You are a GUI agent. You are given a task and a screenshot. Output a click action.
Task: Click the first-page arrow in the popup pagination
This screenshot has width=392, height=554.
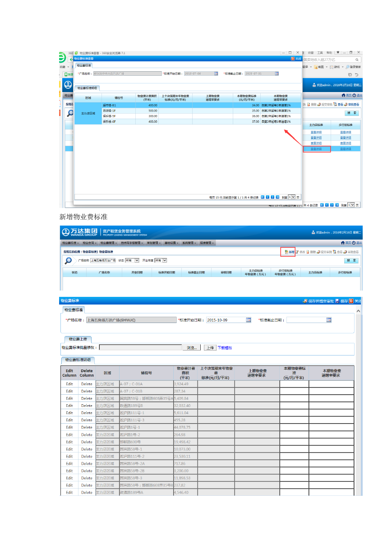[x=263, y=197]
